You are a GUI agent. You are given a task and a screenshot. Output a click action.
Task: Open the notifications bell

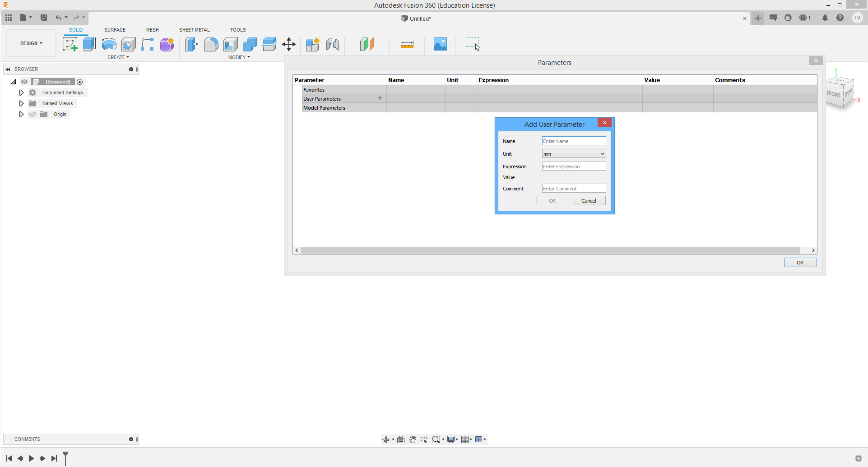(825, 18)
